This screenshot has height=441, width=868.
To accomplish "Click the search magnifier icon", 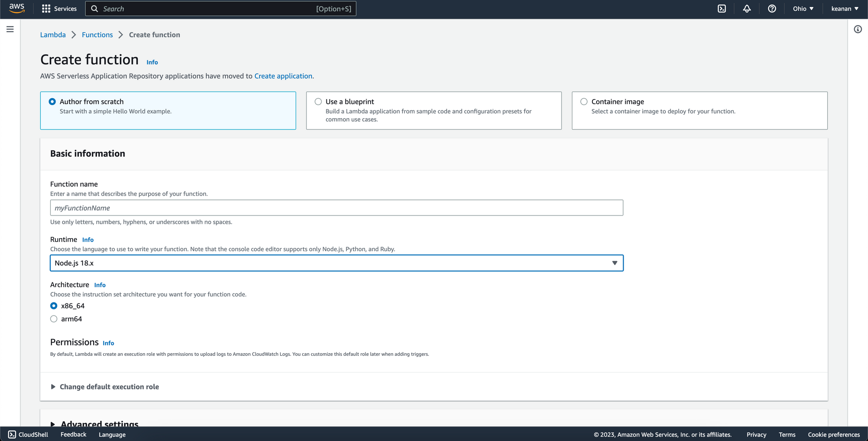I will pyautogui.click(x=95, y=9).
